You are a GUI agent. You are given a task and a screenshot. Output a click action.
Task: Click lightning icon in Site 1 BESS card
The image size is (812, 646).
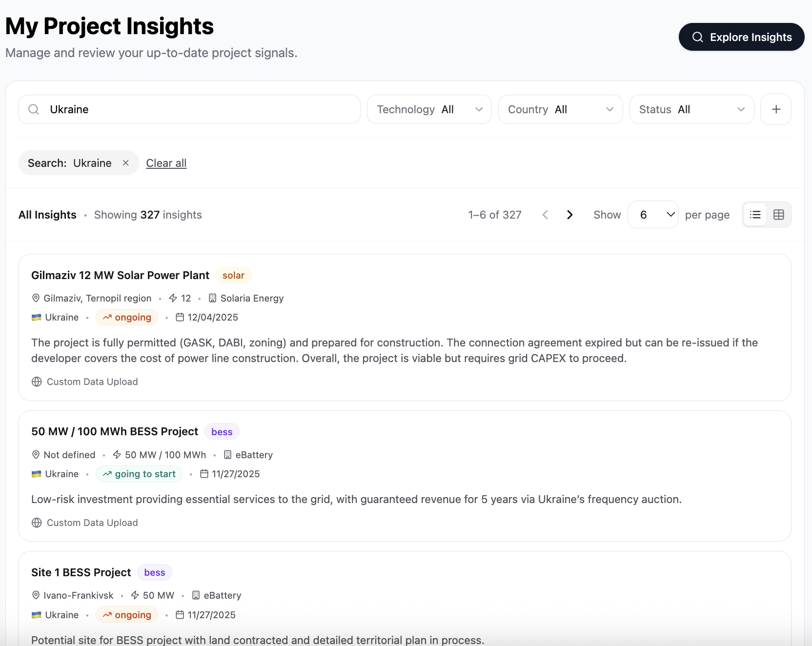[135, 595]
